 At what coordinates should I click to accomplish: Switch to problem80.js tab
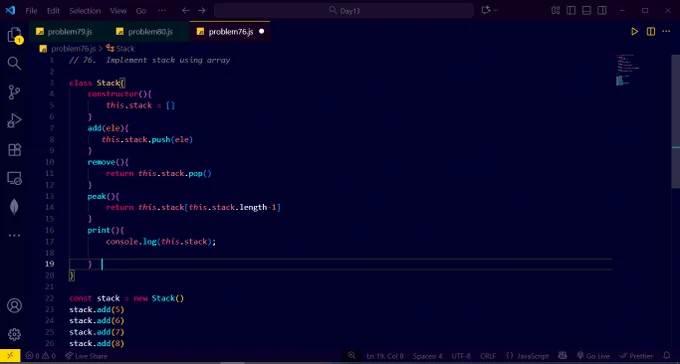(x=150, y=32)
